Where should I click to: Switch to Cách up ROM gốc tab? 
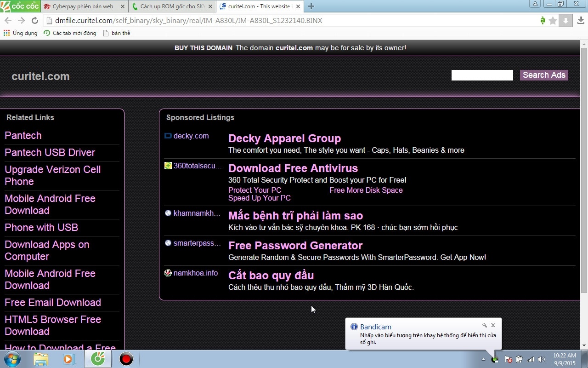click(172, 6)
